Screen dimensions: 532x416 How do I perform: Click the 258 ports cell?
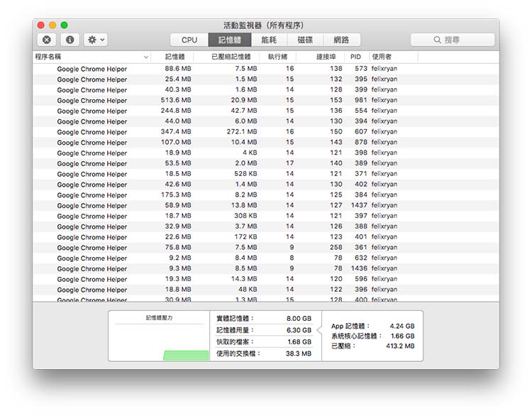point(336,248)
